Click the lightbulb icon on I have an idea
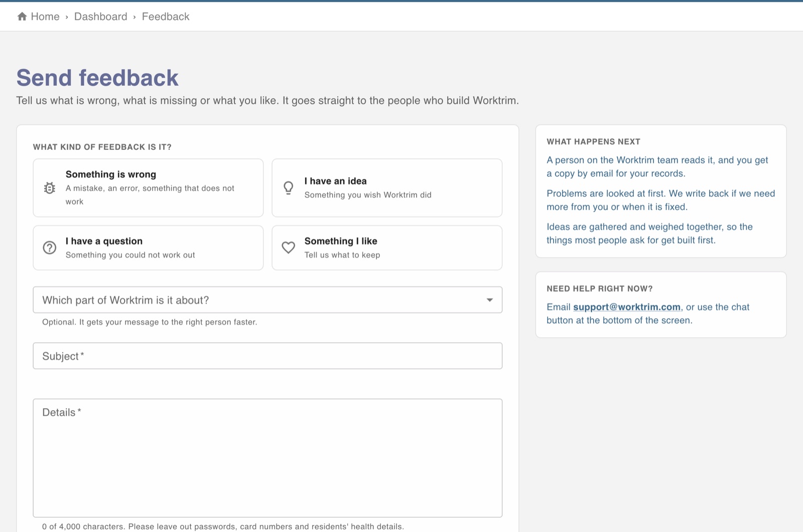Viewport: 803px width, 532px height. (288, 188)
